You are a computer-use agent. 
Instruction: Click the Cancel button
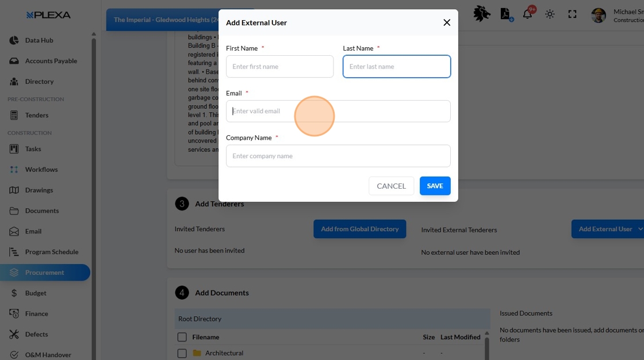tap(391, 186)
